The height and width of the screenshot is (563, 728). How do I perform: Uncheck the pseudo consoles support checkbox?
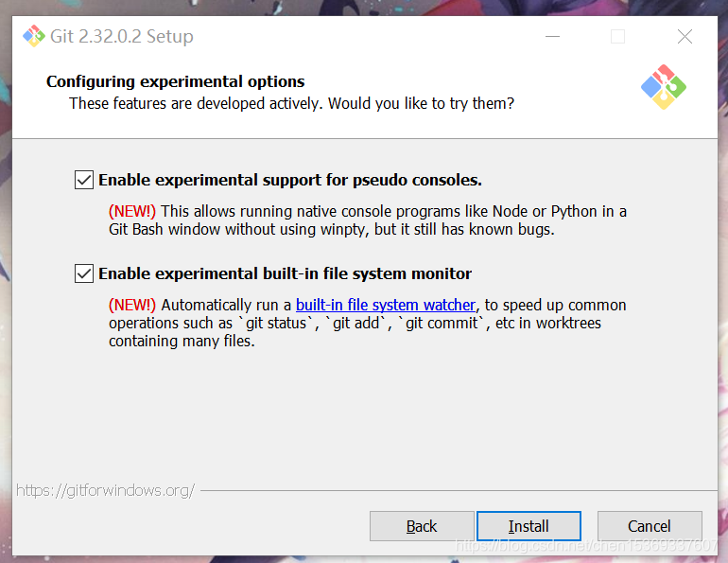click(84, 180)
